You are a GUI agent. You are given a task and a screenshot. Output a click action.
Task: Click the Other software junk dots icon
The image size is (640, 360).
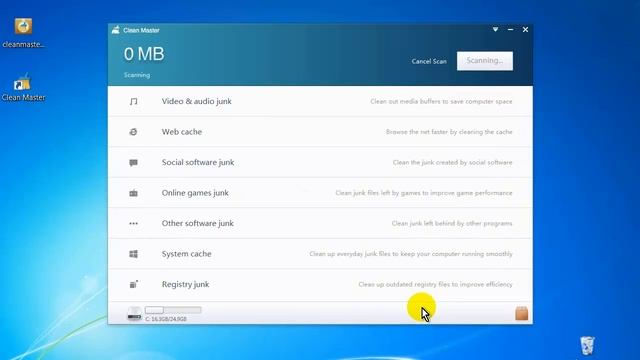[133, 223]
